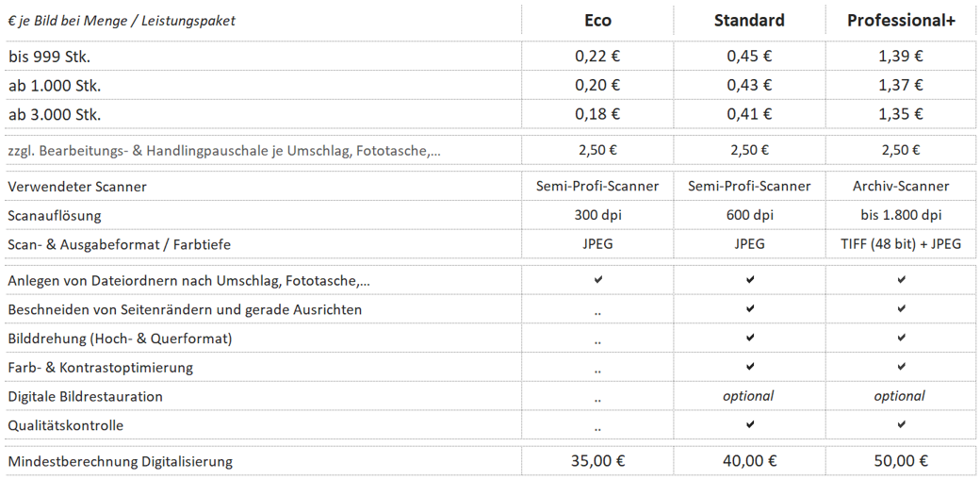
Task: Click the 0,43 € Standard price
Action: tap(749, 86)
